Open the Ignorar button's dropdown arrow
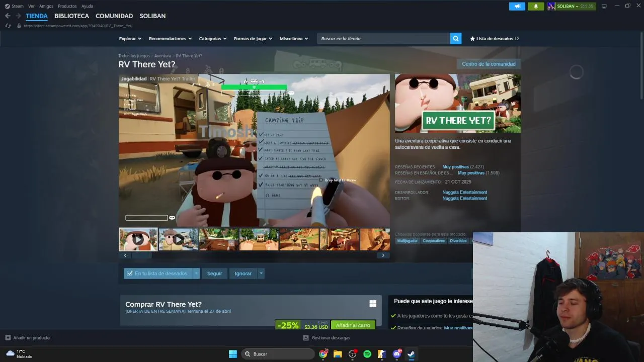 (x=261, y=274)
